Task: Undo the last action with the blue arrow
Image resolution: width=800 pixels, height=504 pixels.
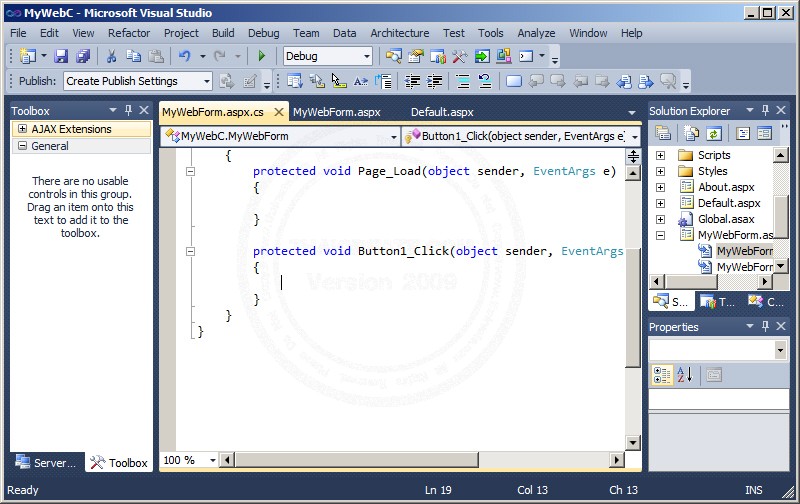Action: pos(185,56)
